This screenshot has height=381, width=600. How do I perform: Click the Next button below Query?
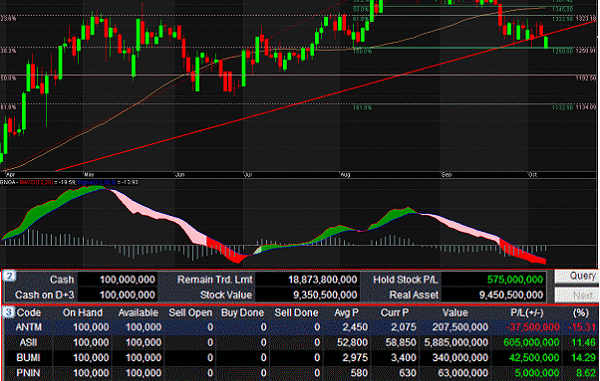click(577, 295)
